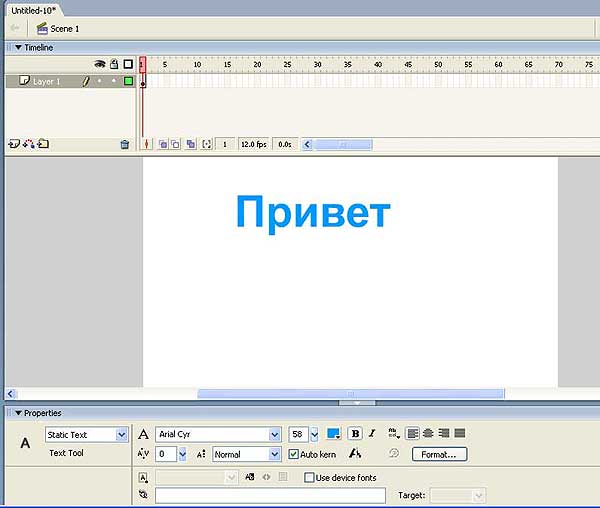The height and width of the screenshot is (508, 600).
Task: Click the 12.0 fps frame rate field
Action: (254, 144)
